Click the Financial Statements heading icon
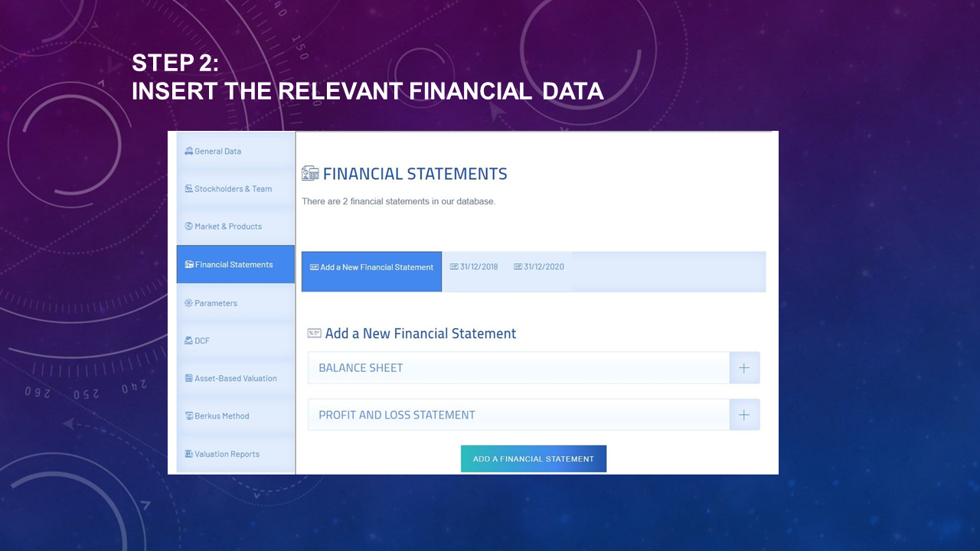 click(310, 174)
